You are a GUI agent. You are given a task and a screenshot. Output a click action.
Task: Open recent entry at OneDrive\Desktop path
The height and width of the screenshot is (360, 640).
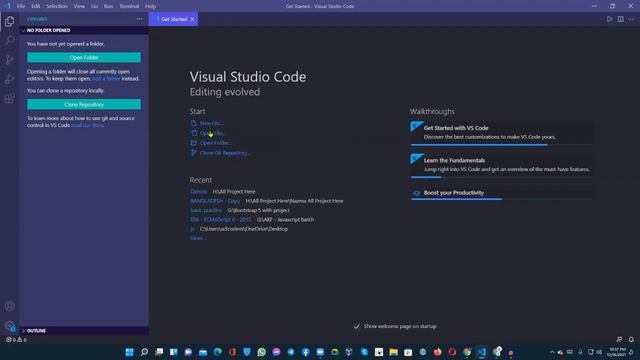[x=192, y=229]
